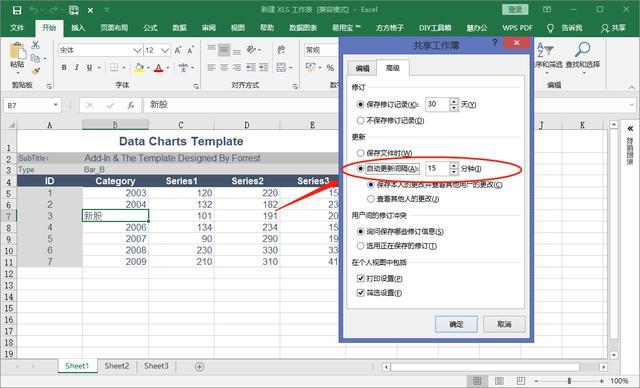This screenshot has height=388, width=640.
Task: Open Find and Select magnifier icon
Action: (582, 49)
